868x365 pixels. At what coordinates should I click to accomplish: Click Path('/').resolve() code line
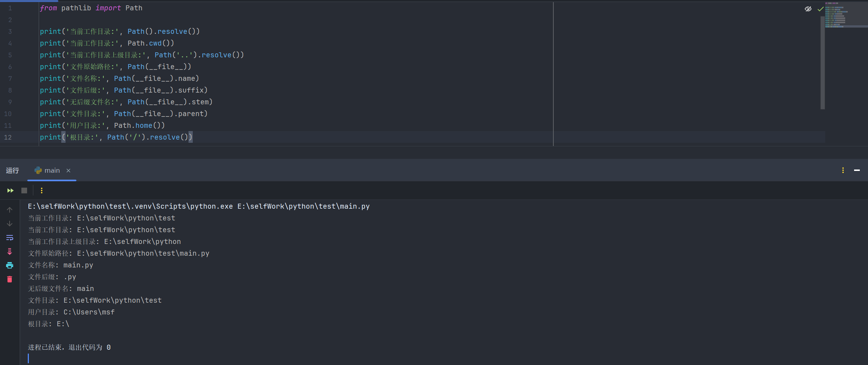pyautogui.click(x=116, y=137)
